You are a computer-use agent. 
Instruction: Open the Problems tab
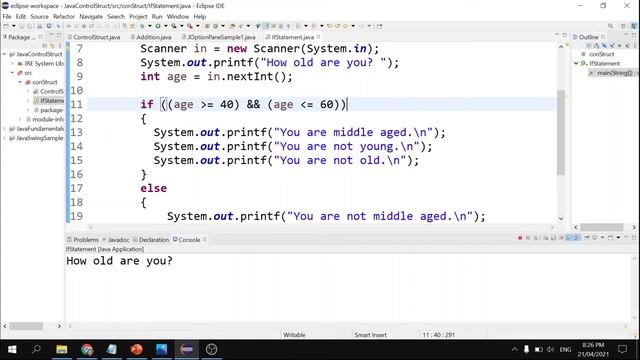click(x=86, y=240)
